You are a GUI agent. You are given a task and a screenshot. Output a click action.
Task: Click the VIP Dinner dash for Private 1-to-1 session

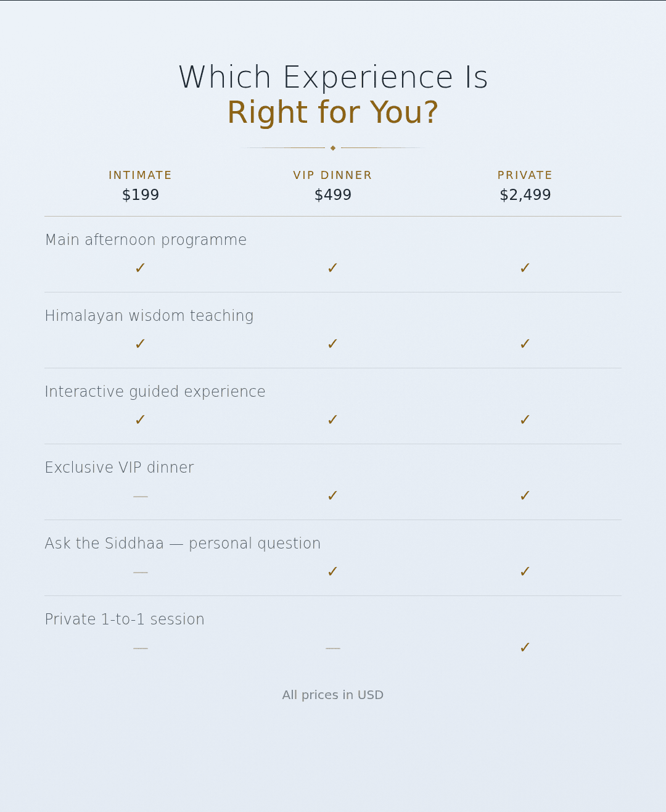pyautogui.click(x=333, y=648)
